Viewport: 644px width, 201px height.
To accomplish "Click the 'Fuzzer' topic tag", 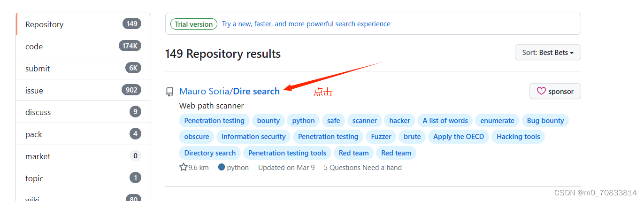I will [x=381, y=136].
